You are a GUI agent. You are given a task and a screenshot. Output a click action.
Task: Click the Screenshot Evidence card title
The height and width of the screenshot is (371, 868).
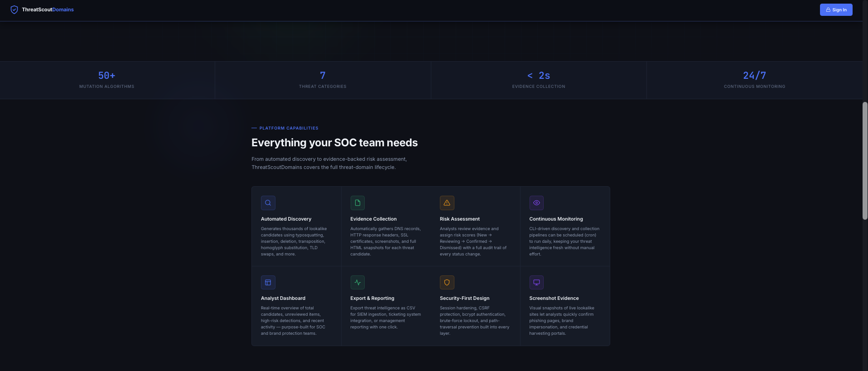click(554, 298)
